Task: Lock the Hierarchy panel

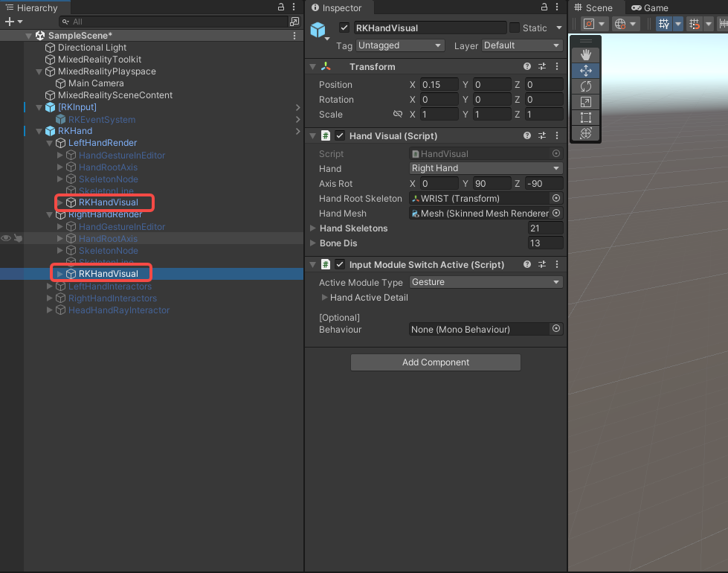Action: pos(281,7)
